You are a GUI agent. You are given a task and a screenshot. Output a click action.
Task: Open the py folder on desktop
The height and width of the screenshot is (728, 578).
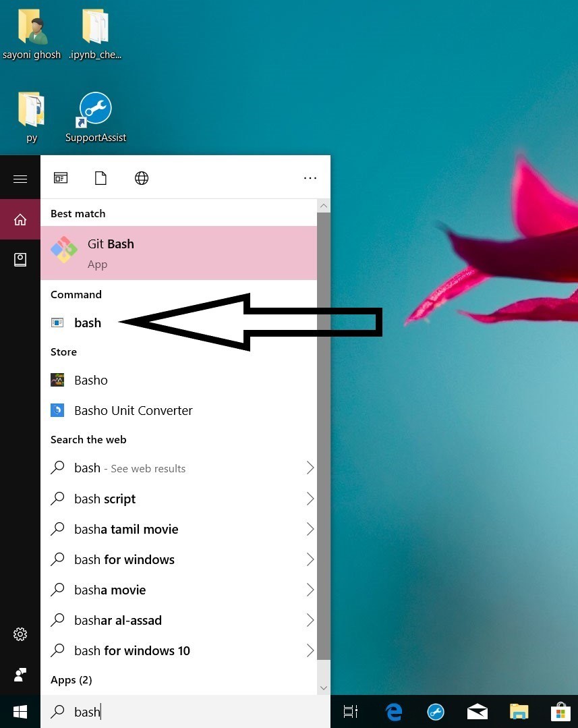pos(32,117)
